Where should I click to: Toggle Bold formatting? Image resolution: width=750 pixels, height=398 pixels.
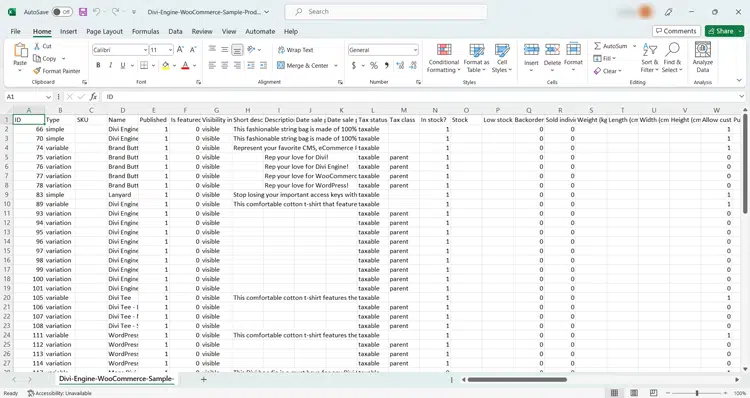pos(98,65)
